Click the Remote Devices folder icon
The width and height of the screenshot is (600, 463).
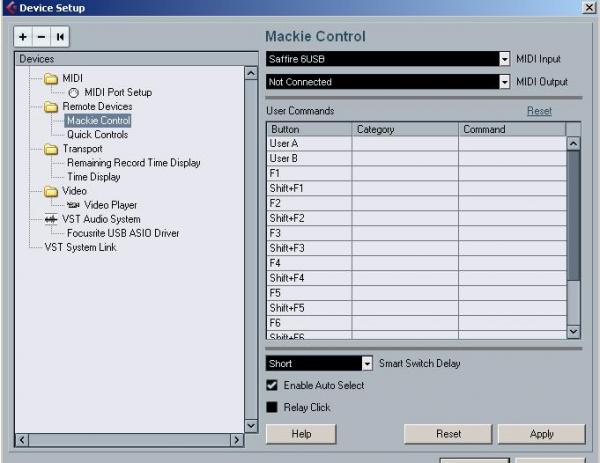click(x=51, y=106)
